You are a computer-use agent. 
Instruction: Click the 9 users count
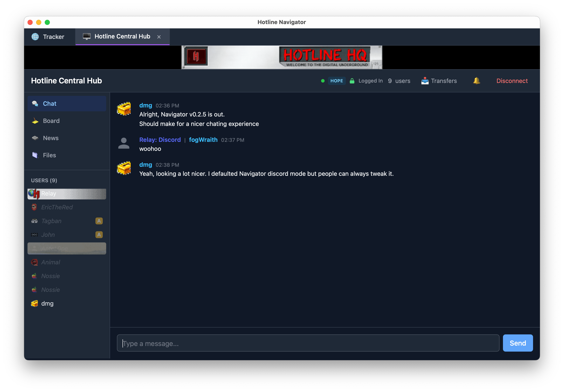click(x=399, y=81)
